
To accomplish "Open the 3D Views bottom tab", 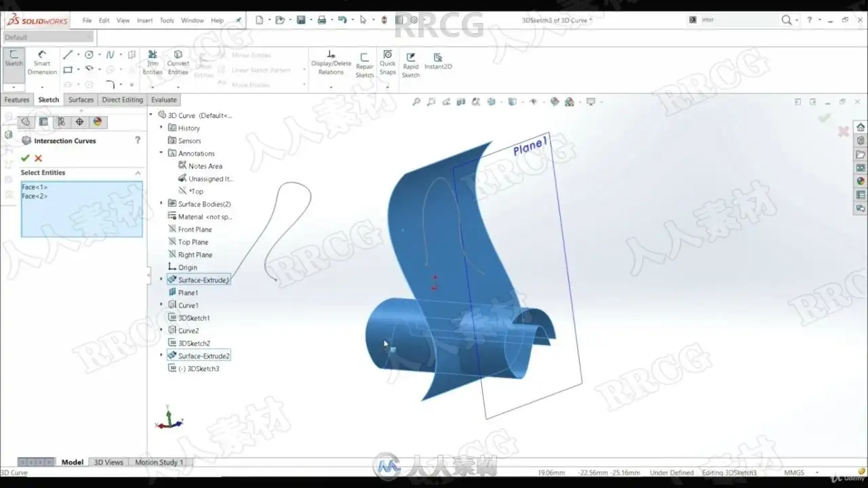I will (x=108, y=462).
